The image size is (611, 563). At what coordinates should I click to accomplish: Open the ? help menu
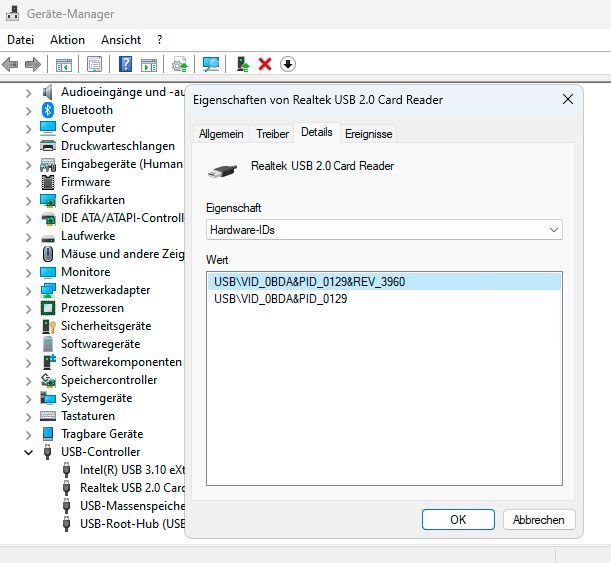coord(159,40)
